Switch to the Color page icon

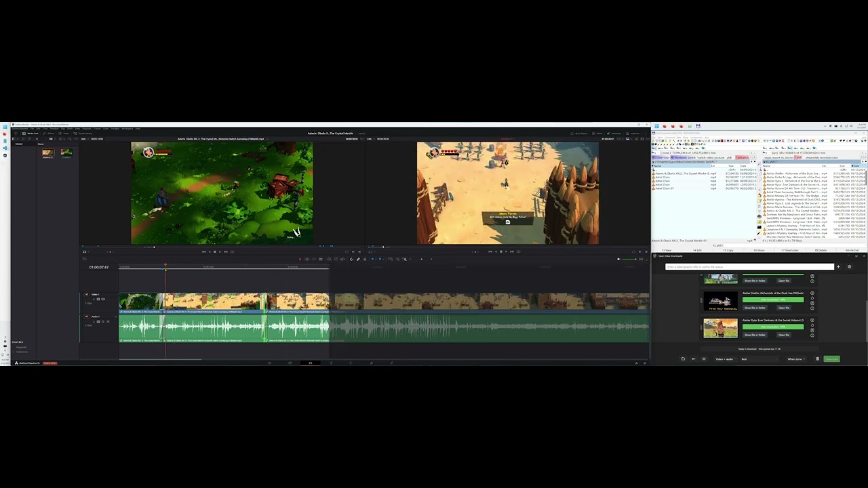point(351,363)
